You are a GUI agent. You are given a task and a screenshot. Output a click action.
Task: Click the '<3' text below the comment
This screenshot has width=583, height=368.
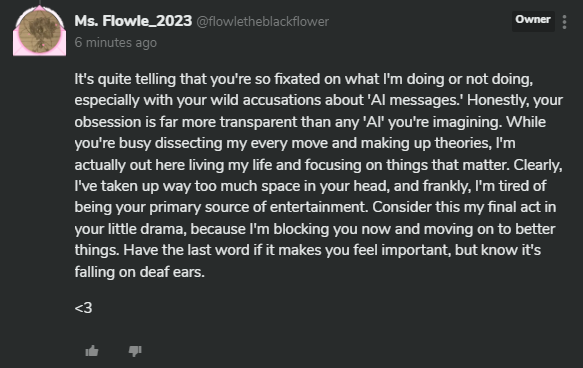click(x=83, y=308)
